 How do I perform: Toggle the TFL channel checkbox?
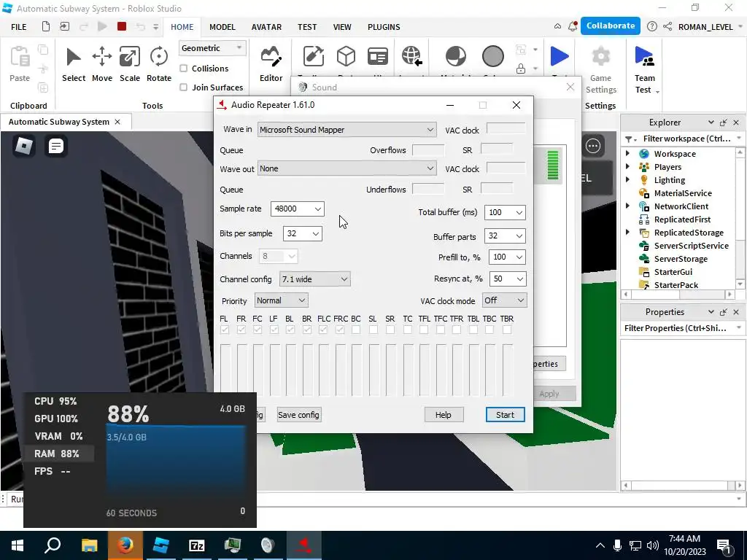pos(424,330)
